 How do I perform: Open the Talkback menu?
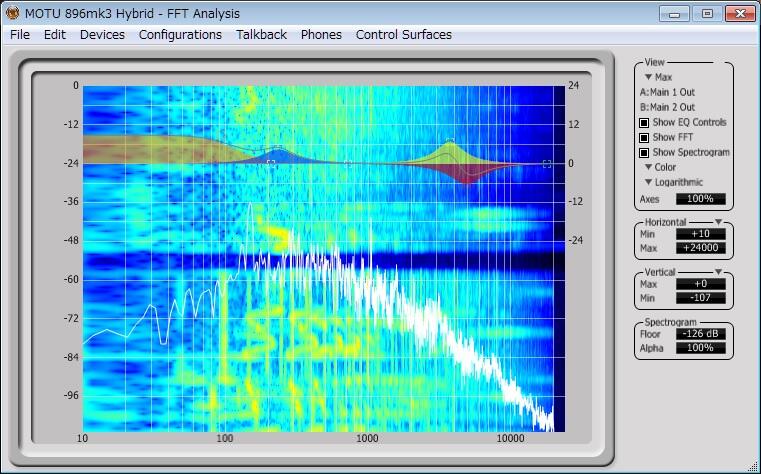tap(262, 35)
